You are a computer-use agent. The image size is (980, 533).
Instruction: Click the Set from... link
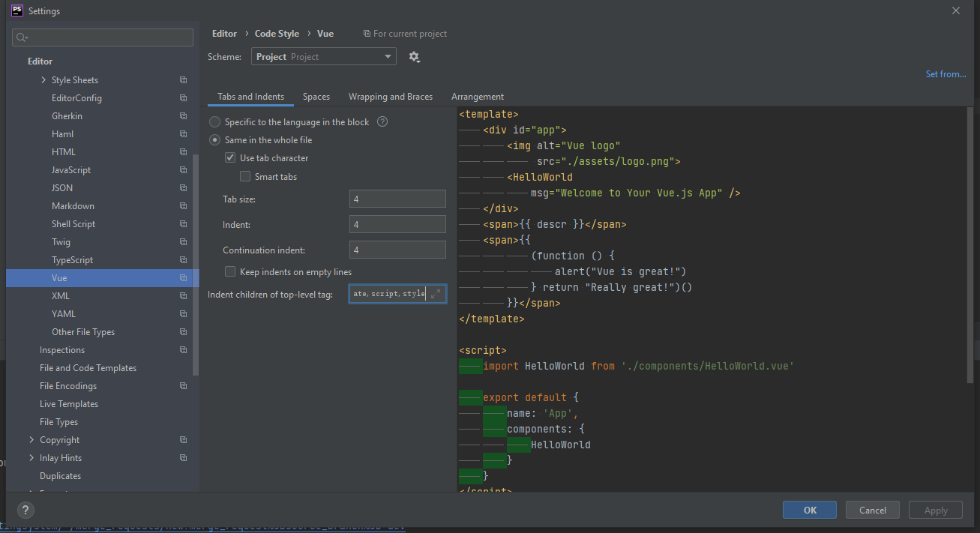pos(946,74)
